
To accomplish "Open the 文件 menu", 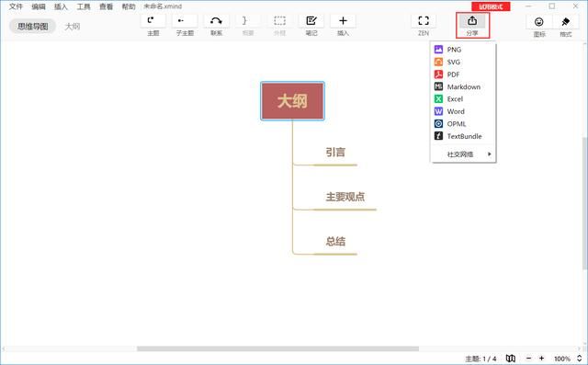I will click(x=16, y=6).
